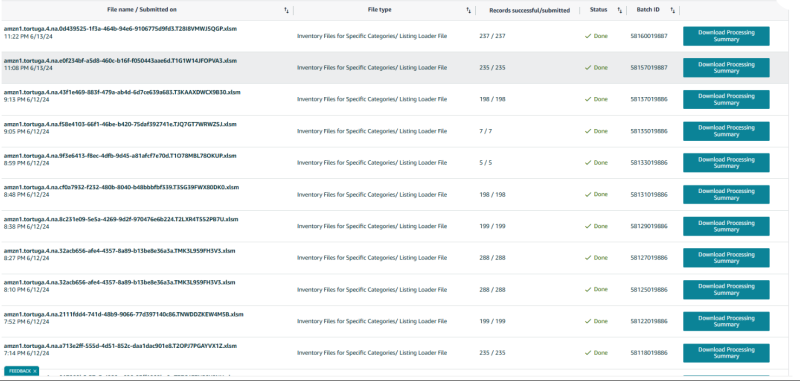Click records count 288 / 288 for batch 58125019886
Screen dimensions: 800x381
492,290
